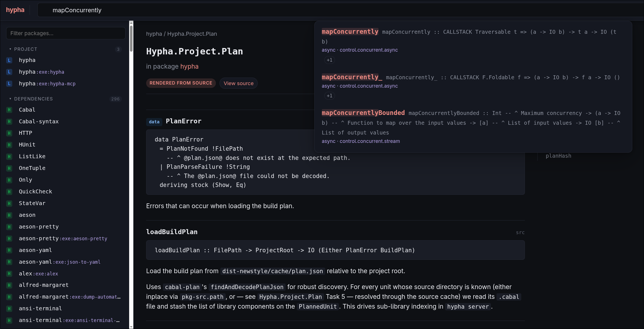Click the H badge beside aeson-yaml
This screenshot has width=644, height=329.
[x=9, y=250]
